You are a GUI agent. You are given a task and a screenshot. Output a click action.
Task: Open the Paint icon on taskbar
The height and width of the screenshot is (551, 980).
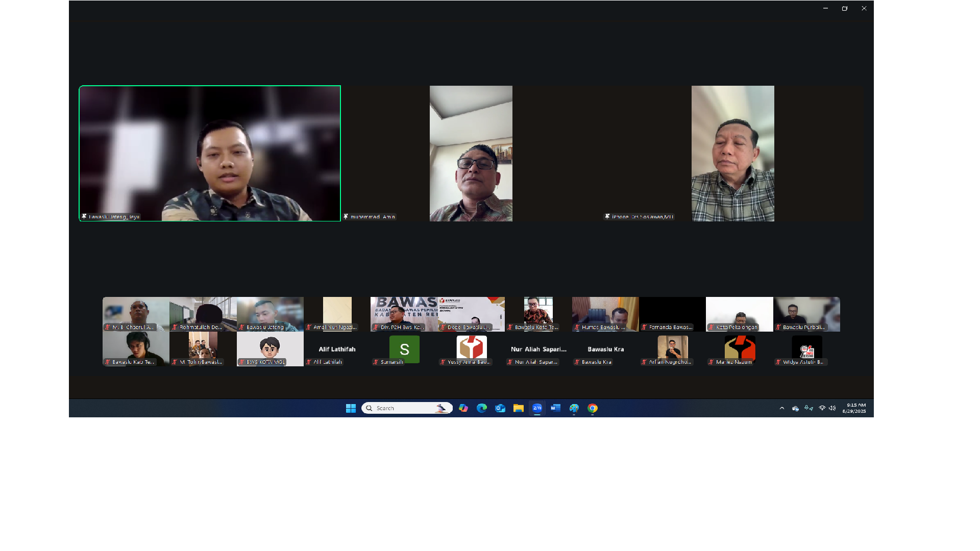pyautogui.click(x=574, y=408)
